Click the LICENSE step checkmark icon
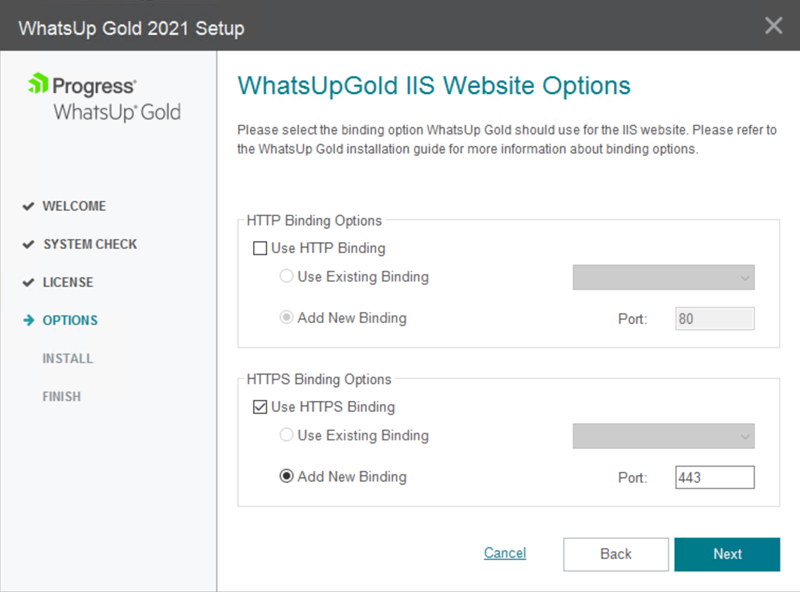Screen dimensions: 800x592 click(29, 282)
